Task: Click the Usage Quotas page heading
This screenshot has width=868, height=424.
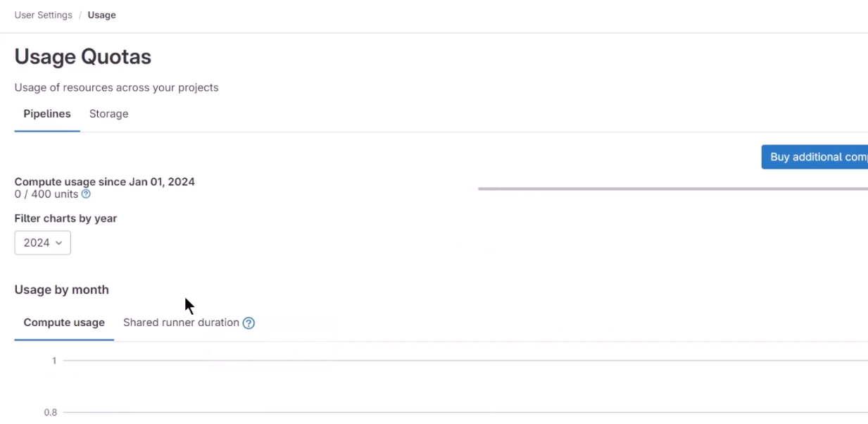Action: tap(83, 56)
